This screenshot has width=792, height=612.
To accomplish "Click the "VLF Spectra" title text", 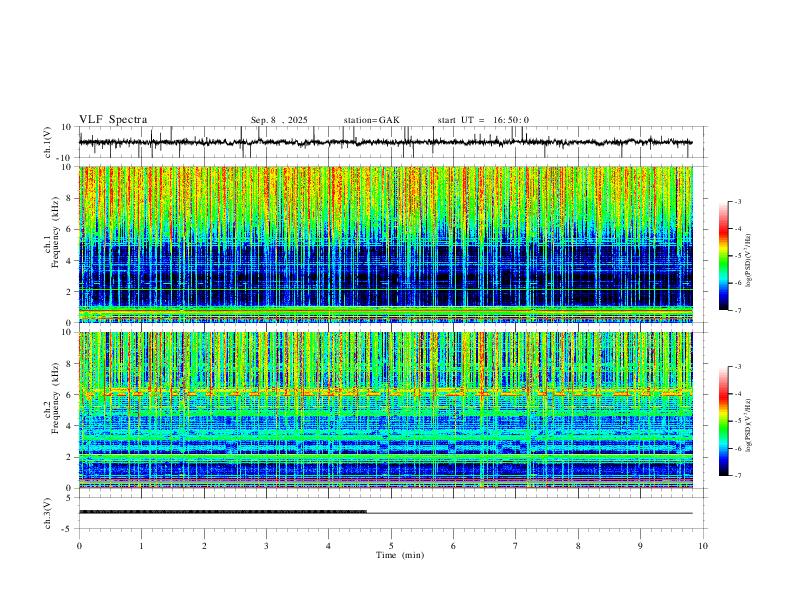I will tap(113, 120).
